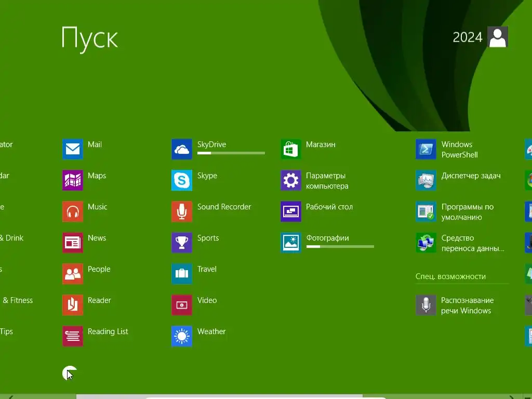Click the News label text
Screen dimensions: 532x399
97,238
